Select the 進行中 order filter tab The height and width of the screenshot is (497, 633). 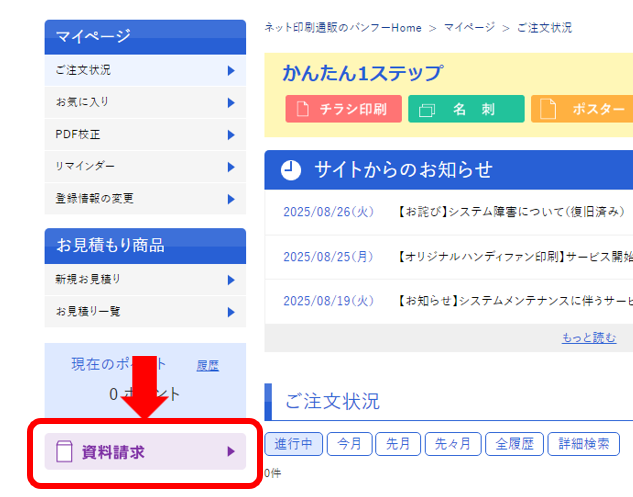[294, 444]
